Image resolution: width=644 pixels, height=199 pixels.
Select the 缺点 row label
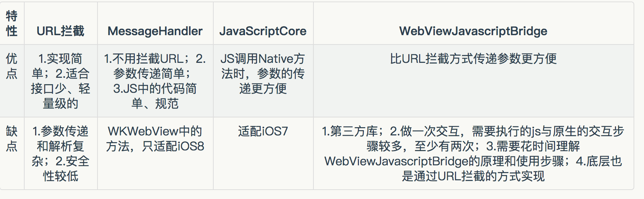(12, 138)
